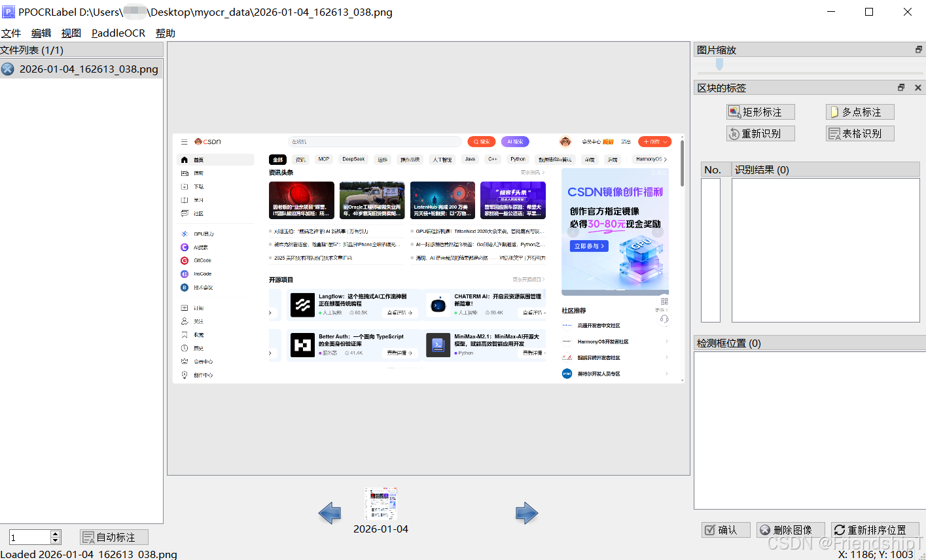This screenshot has height=560, width=926.
Task: Click the 立即参与 banner button
Action: (590, 246)
